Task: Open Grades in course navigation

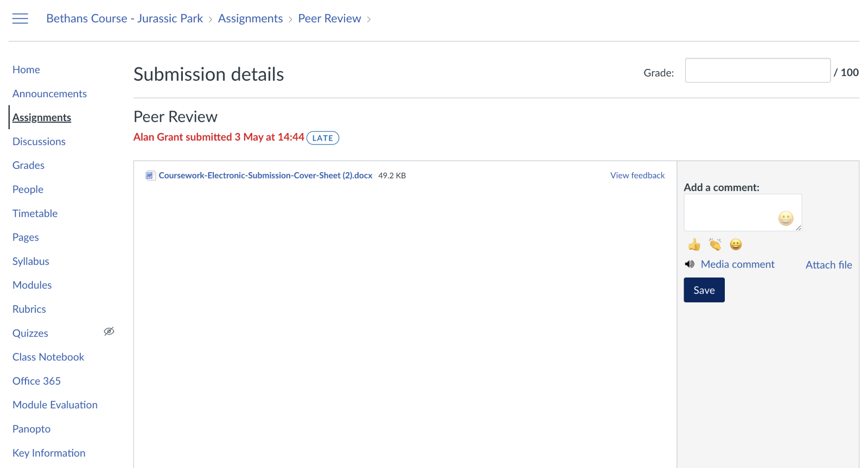Action: 28,165
